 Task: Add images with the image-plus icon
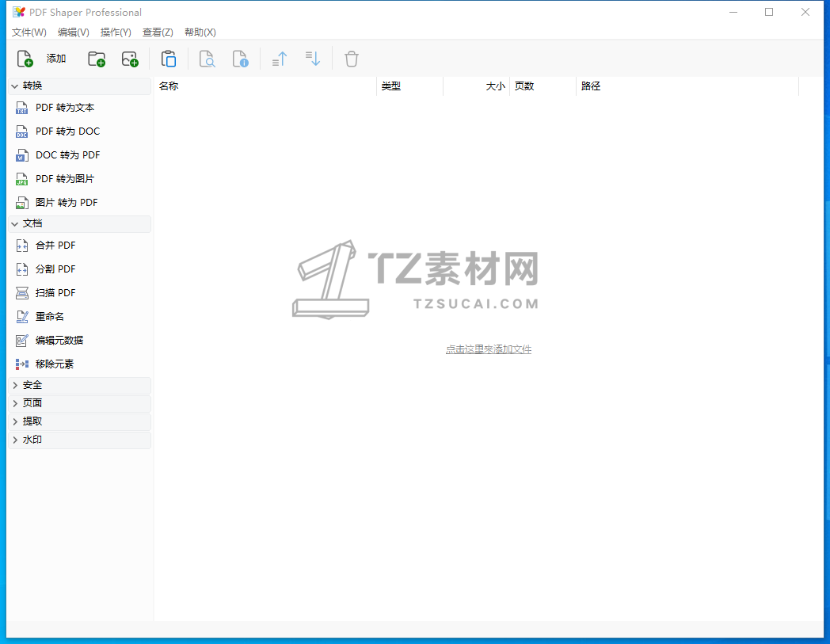click(x=130, y=59)
